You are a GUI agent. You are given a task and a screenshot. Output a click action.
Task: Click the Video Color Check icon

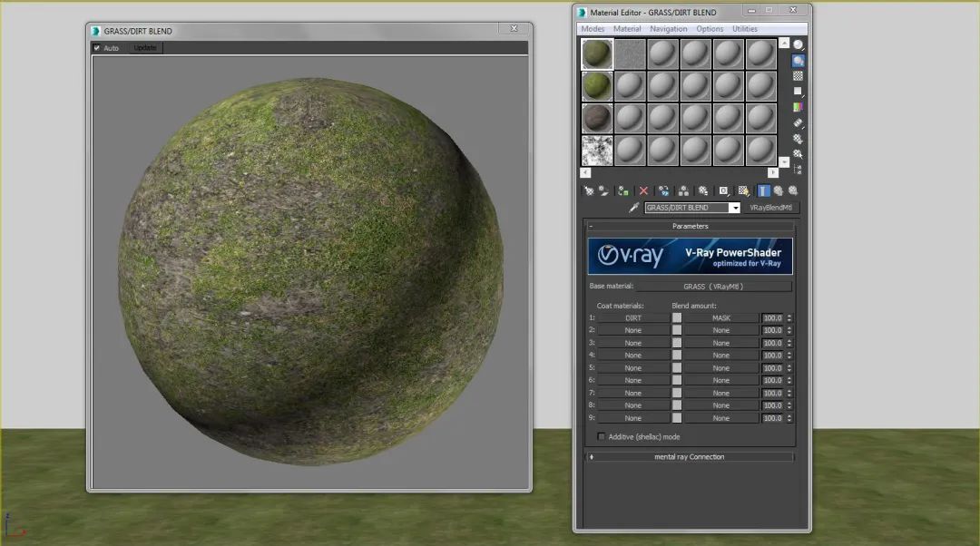pyautogui.click(x=799, y=107)
